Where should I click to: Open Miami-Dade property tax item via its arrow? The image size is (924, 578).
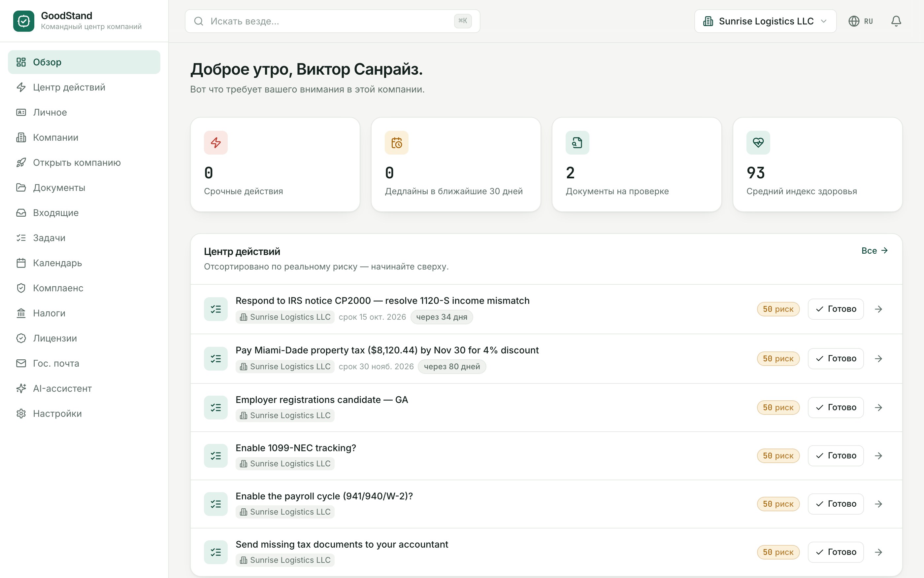point(878,359)
